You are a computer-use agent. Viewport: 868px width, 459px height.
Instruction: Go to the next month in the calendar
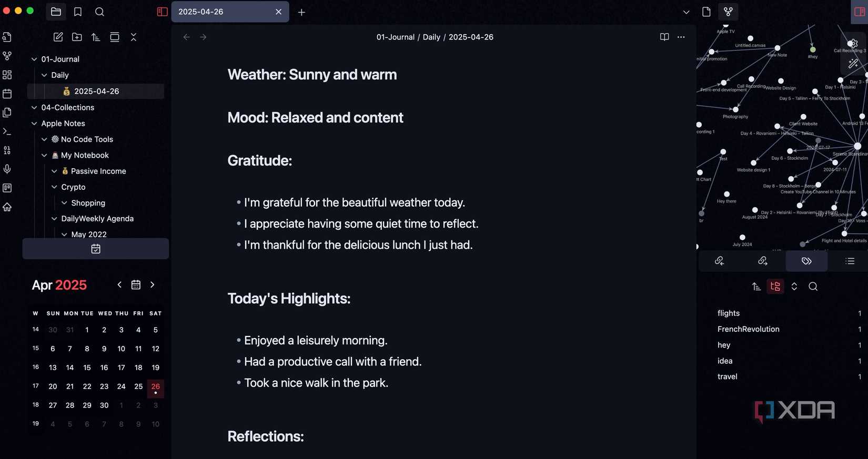click(152, 284)
